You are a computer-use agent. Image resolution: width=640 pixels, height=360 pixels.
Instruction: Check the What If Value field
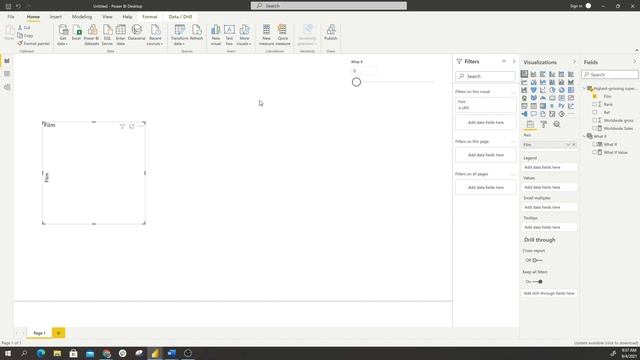tap(595, 152)
